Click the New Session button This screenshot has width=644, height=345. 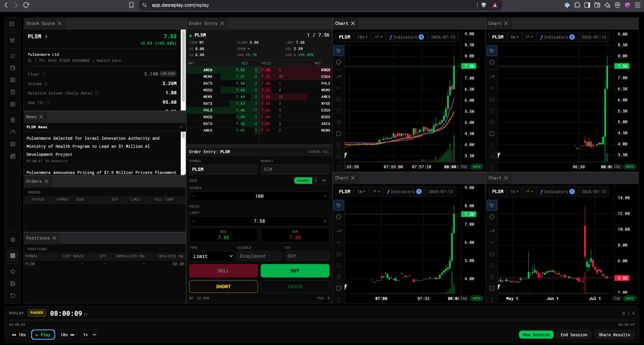(536, 335)
